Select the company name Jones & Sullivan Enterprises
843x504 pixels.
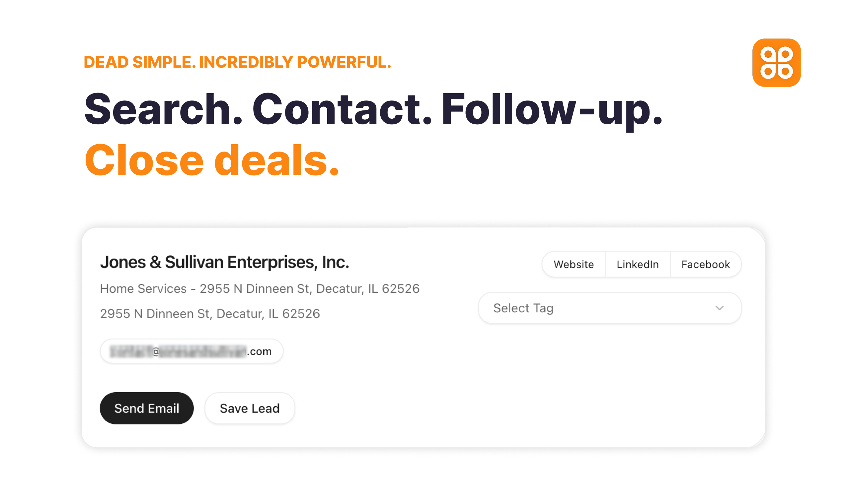click(224, 262)
